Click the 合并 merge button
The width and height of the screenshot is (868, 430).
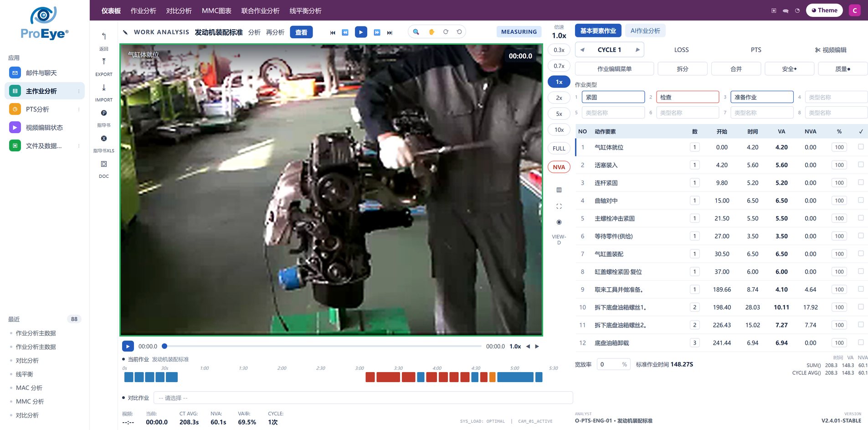coord(736,69)
